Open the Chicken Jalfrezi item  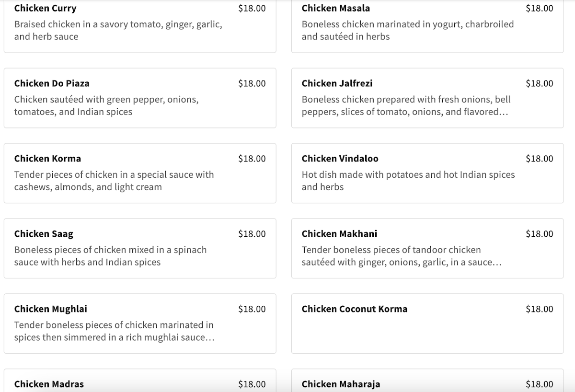coord(427,98)
